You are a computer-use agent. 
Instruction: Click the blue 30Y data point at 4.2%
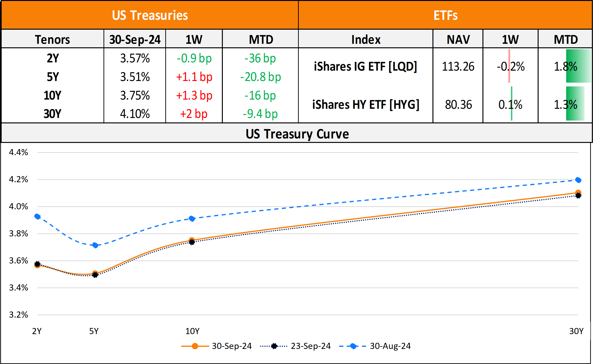tap(578, 180)
